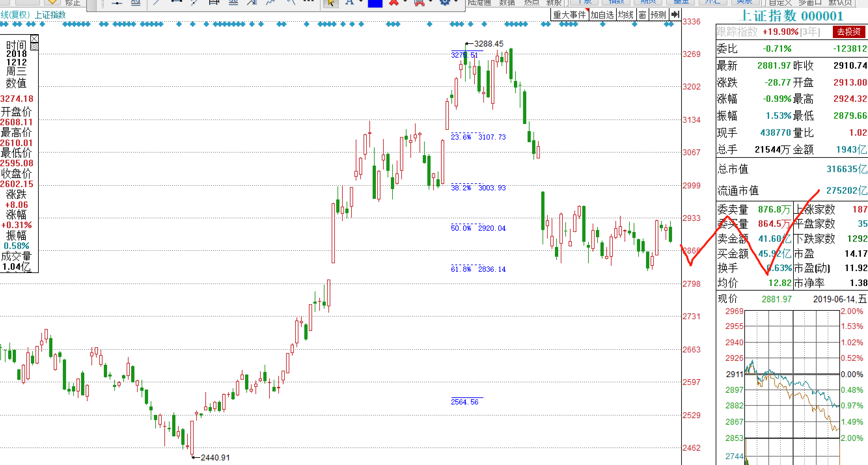Close the data info panel via X box

pyautogui.click(x=34, y=38)
